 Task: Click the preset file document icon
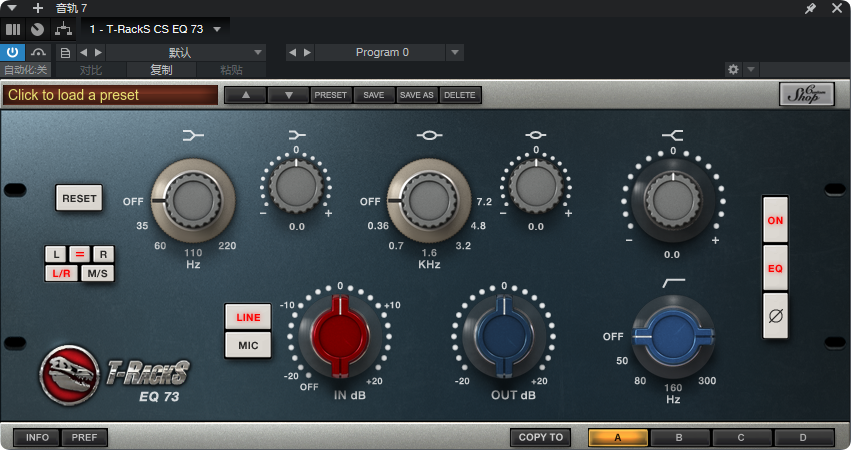coord(65,53)
